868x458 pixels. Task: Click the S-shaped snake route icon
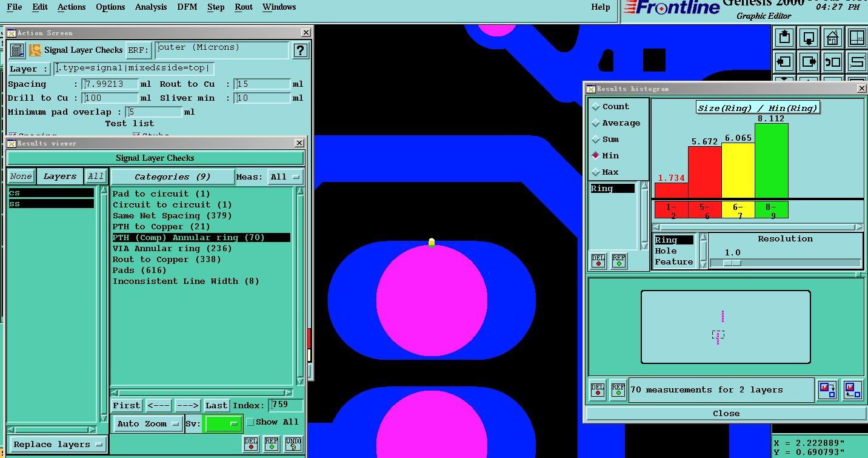pos(857,61)
